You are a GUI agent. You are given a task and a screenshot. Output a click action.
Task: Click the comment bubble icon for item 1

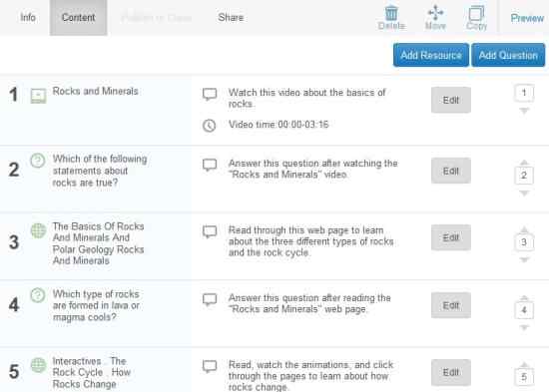click(x=210, y=94)
